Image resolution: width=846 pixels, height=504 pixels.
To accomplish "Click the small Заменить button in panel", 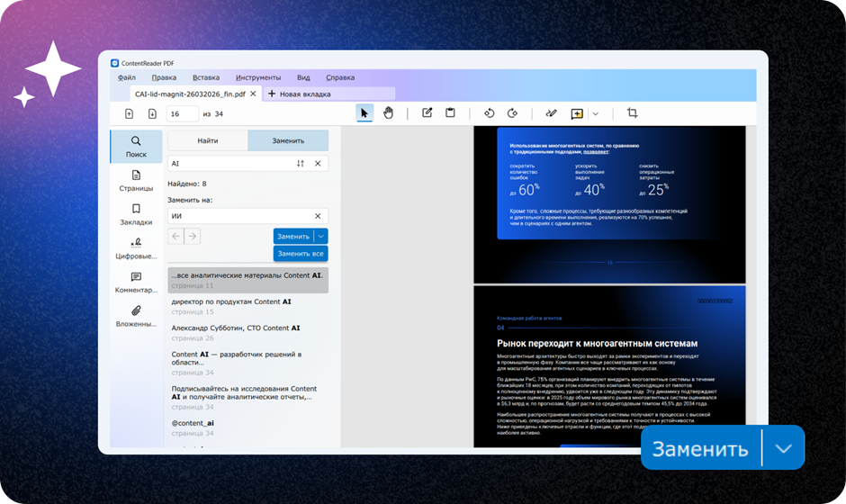I will 293,237.
